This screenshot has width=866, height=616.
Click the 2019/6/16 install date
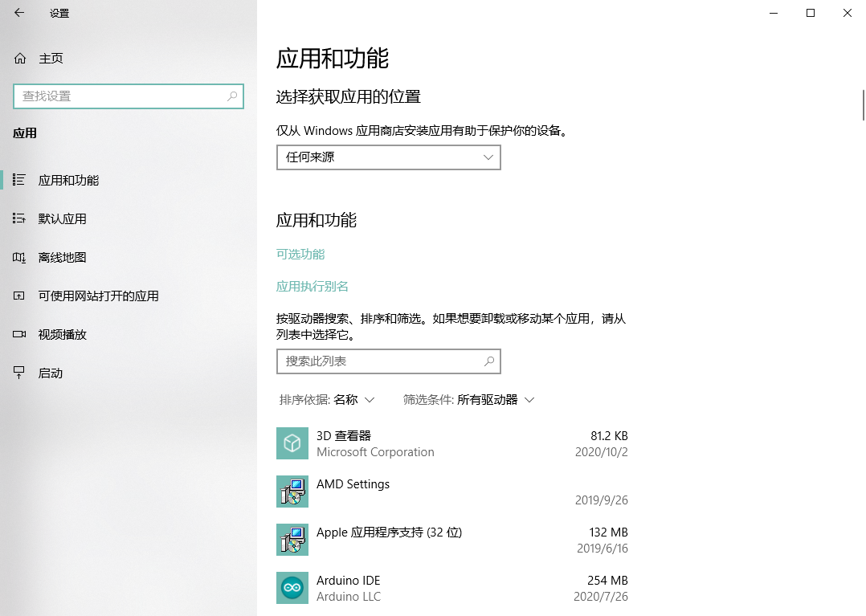[603, 548]
